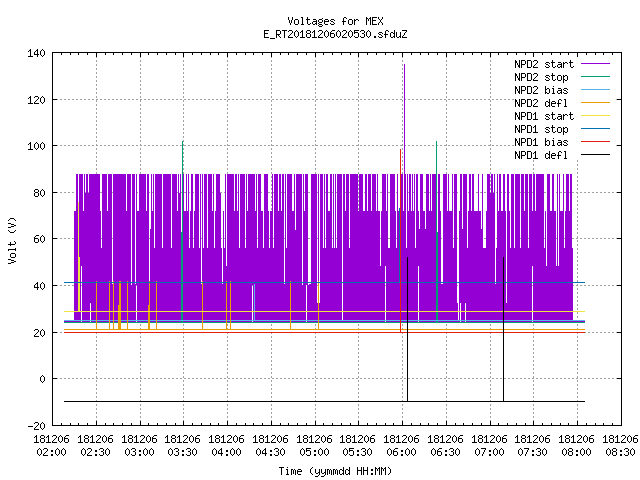The width and height of the screenshot is (640, 480).
Task: Click the yellow NPD1 start spike near 02:18
Action: click(x=79, y=256)
